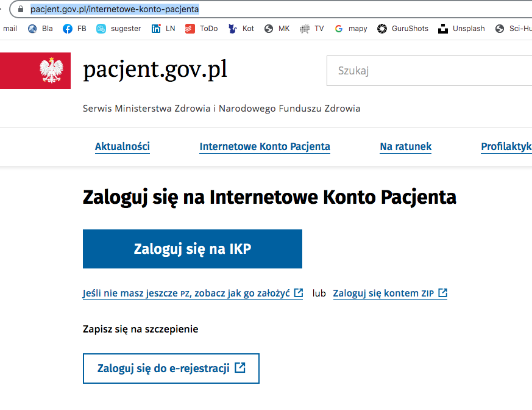Image resolution: width=532 pixels, height=410 pixels.
Task: Open the TV bookmark icon
Action: point(305,29)
